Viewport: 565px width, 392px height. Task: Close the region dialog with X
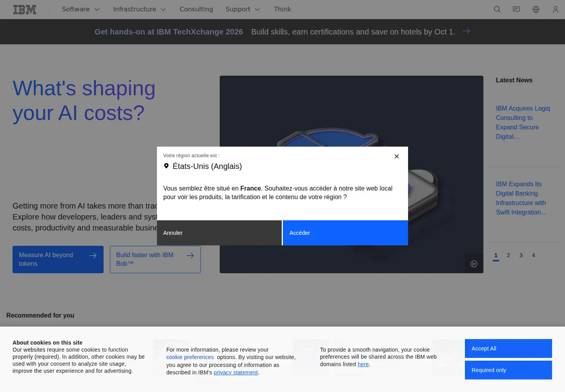397,156
